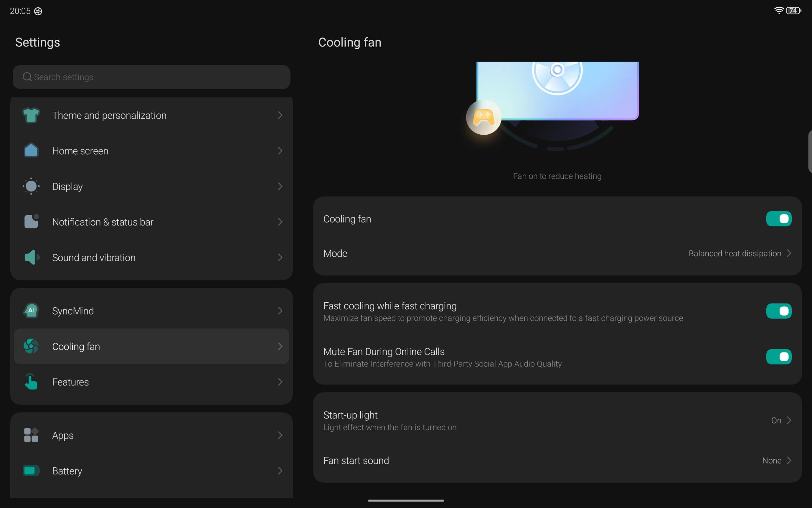Click chevron on Features row
Screen dimensions: 812x508
click(x=280, y=382)
